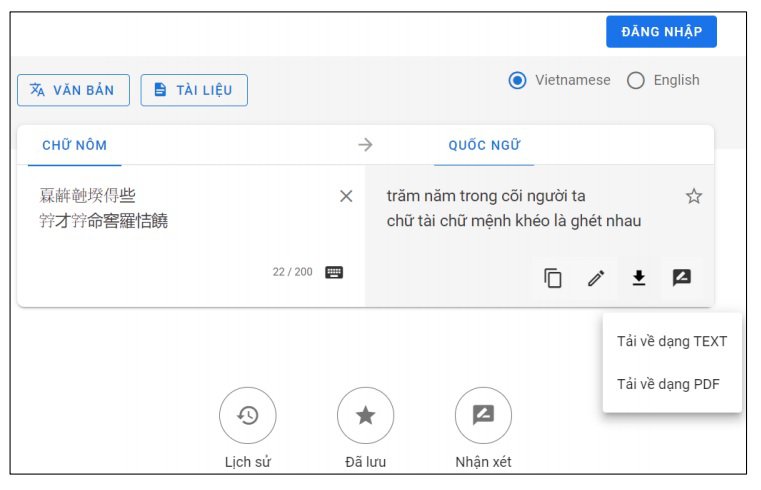Click translated line 'chữ tài chữ mệnh khéo là ghét nhau'

pos(514,221)
